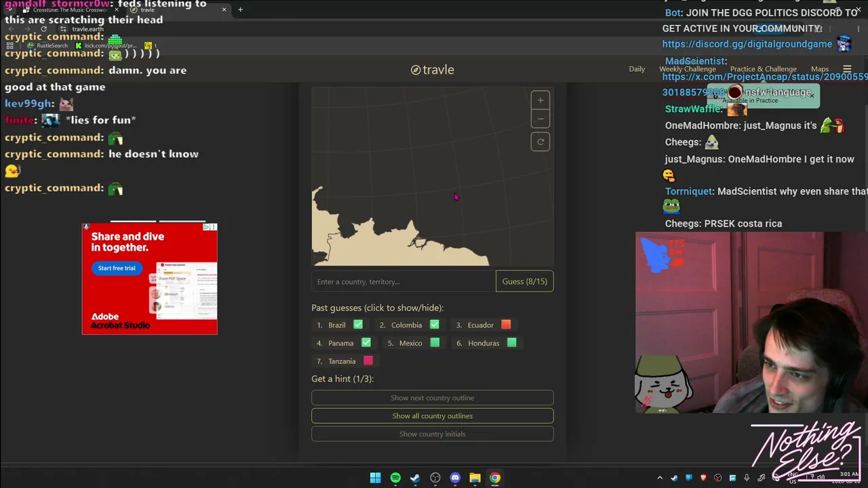Click the 'Past guesses (click to show/hide):' heading
The height and width of the screenshot is (488, 868).
pyautogui.click(x=378, y=308)
